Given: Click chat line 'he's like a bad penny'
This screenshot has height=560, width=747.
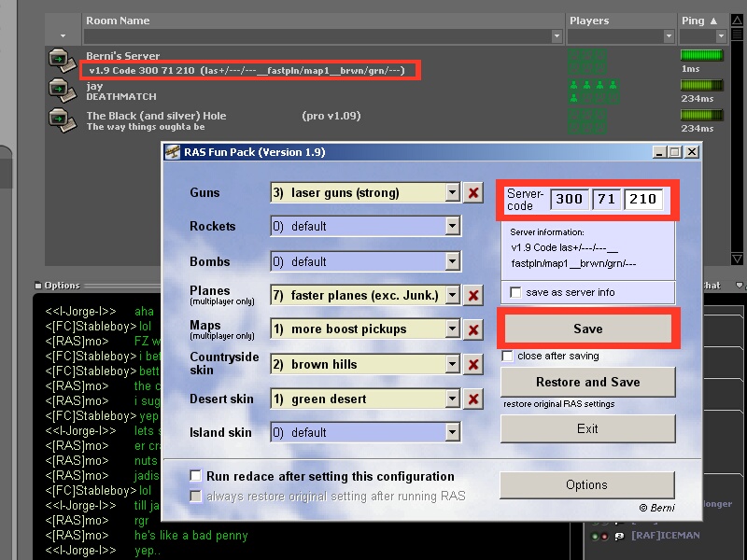Looking at the screenshot, I should (x=191, y=536).
